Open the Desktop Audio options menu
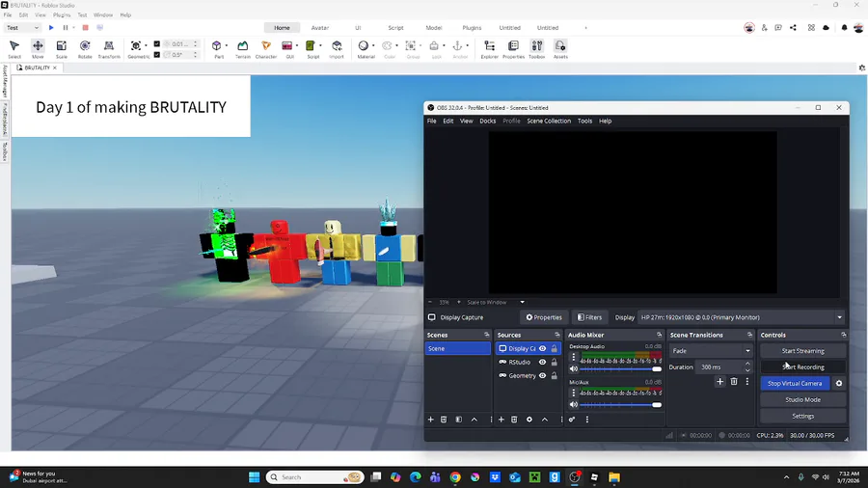 574,358
